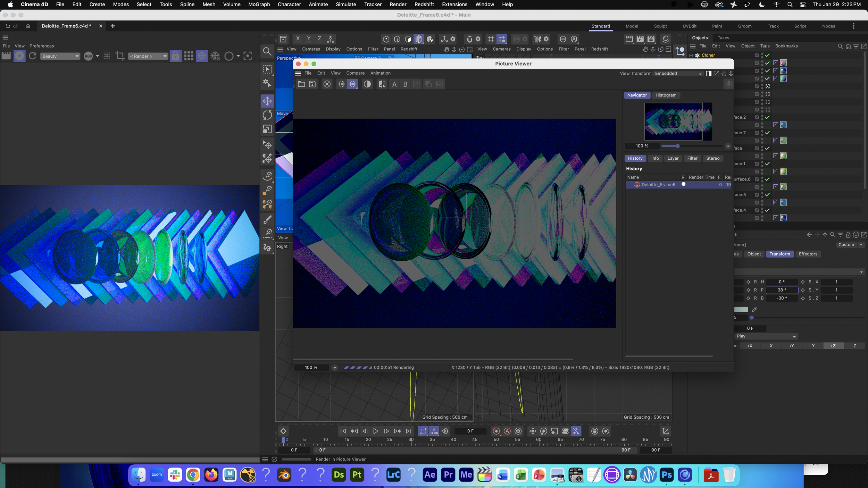The image size is (868, 488).
Task: Open the View Transform Embedded dropdown
Action: tap(678, 74)
